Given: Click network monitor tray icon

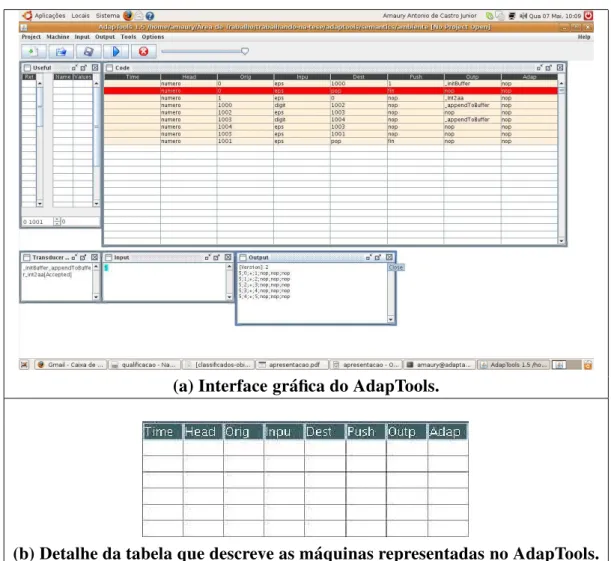Looking at the screenshot, I should (512, 16).
